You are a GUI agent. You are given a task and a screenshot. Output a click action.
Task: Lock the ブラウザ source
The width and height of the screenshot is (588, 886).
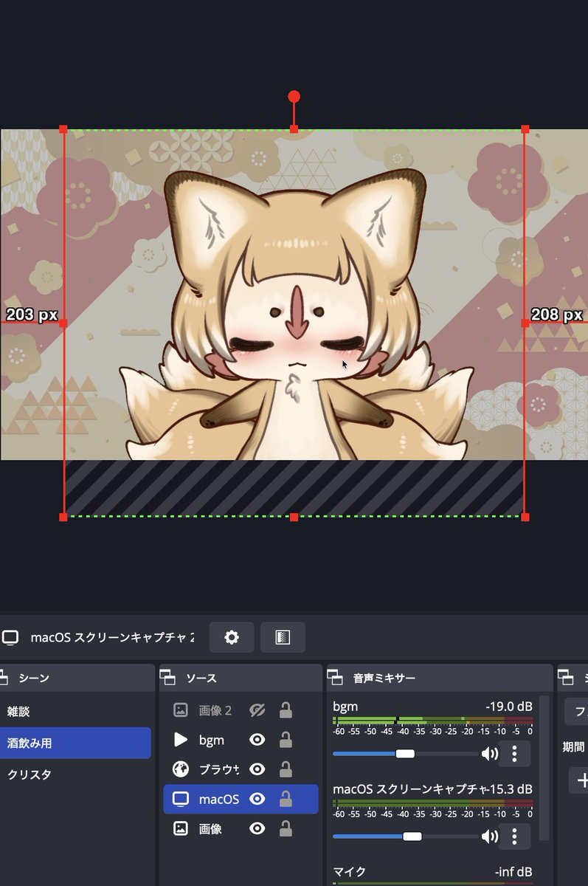pyautogui.click(x=286, y=769)
